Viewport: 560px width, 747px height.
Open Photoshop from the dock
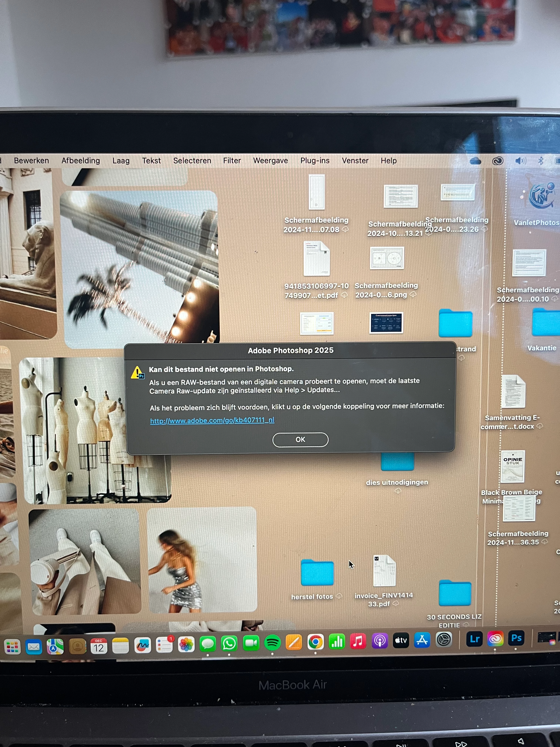[516, 638]
